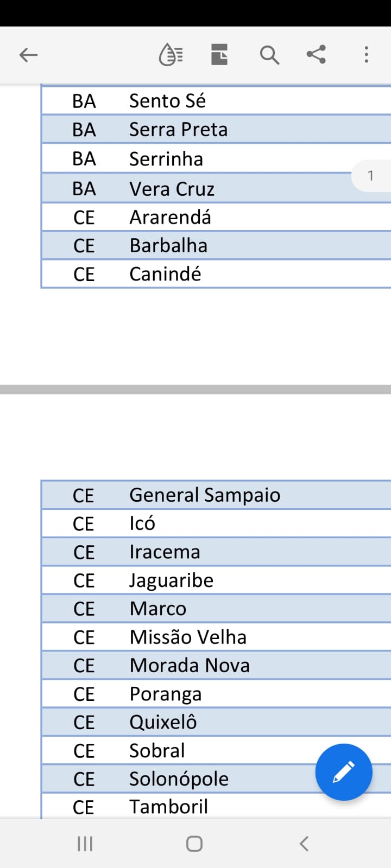This screenshot has height=868, width=391.
Task: Tap the Android home button
Action: tap(194, 844)
